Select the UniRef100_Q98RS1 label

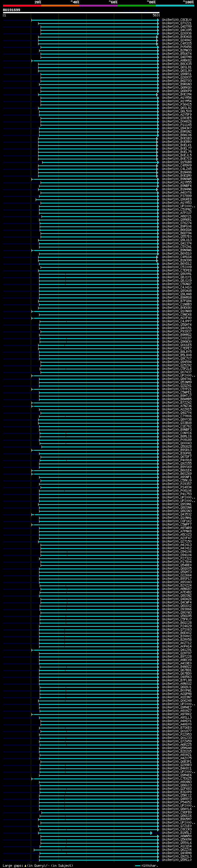(177, 74)
